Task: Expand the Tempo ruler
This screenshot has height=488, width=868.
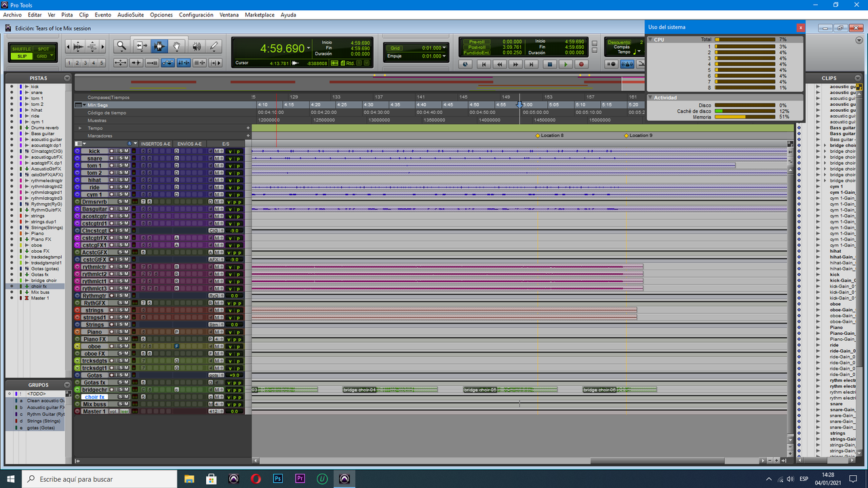Action: pyautogui.click(x=80, y=127)
